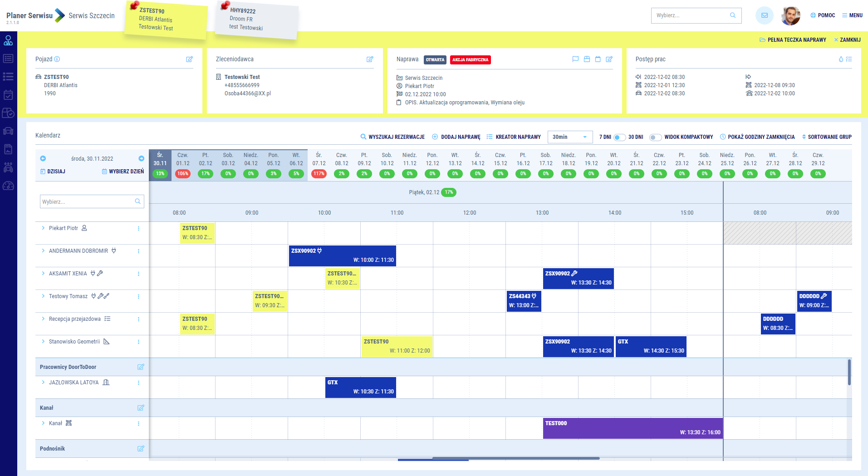
Task: Open the mail envelope notifications icon
Action: tap(764, 15)
